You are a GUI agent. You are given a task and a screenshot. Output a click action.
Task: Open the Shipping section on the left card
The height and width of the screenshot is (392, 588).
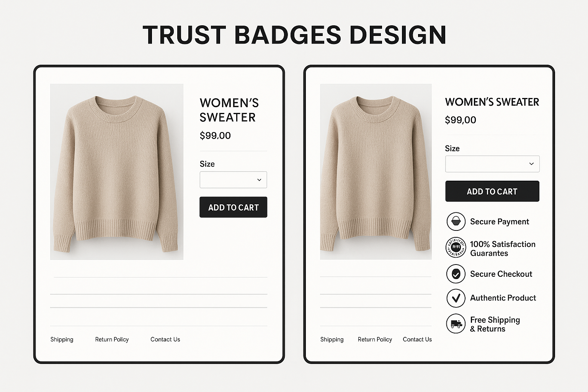tap(62, 339)
